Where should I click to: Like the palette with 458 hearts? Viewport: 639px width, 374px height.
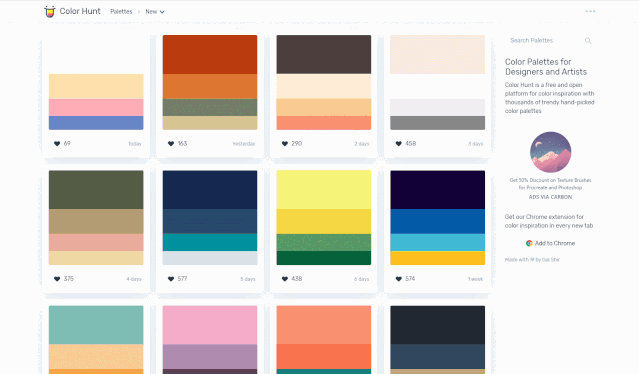(399, 143)
